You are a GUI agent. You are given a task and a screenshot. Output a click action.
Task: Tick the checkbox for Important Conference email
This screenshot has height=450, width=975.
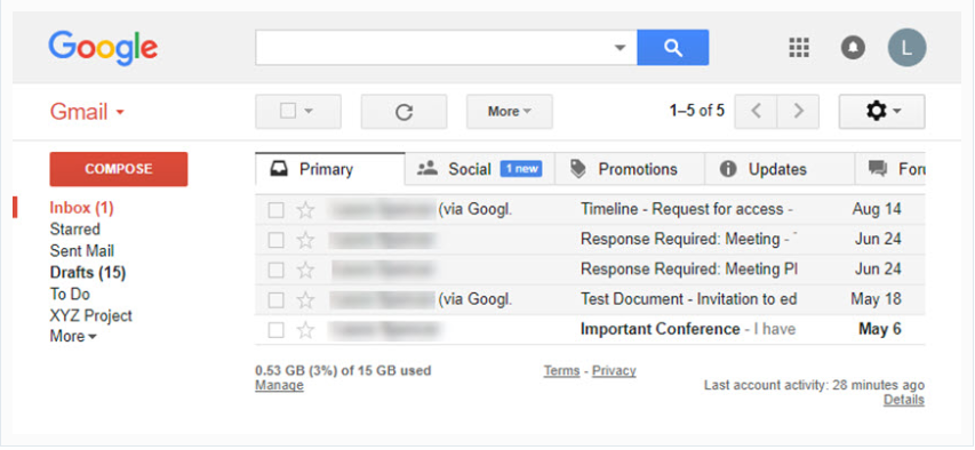(x=276, y=330)
